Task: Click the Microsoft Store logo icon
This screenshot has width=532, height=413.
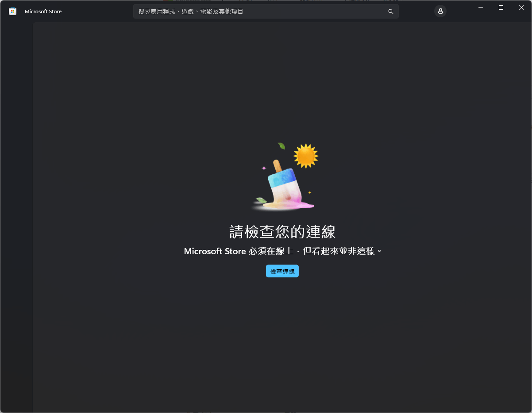Action: point(12,11)
